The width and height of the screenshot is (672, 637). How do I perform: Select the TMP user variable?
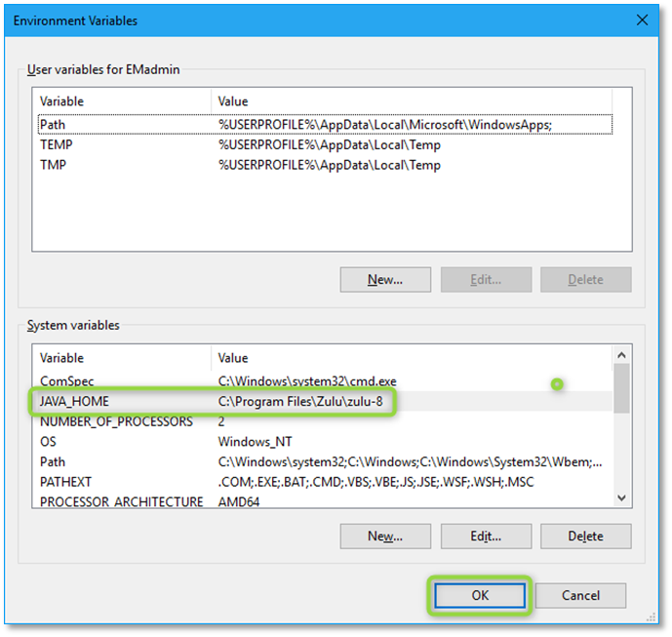[x=325, y=165]
